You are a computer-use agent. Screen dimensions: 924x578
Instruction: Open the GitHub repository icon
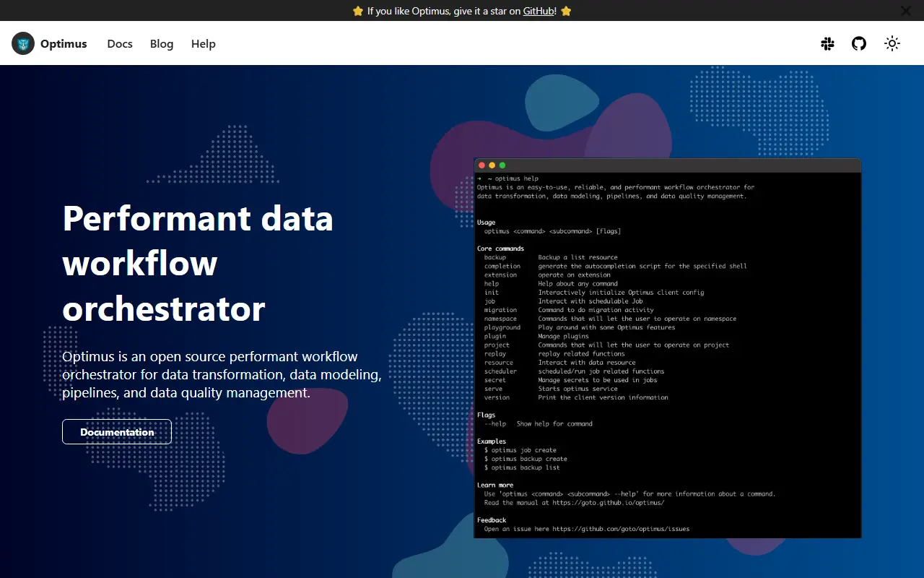tap(858, 43)
